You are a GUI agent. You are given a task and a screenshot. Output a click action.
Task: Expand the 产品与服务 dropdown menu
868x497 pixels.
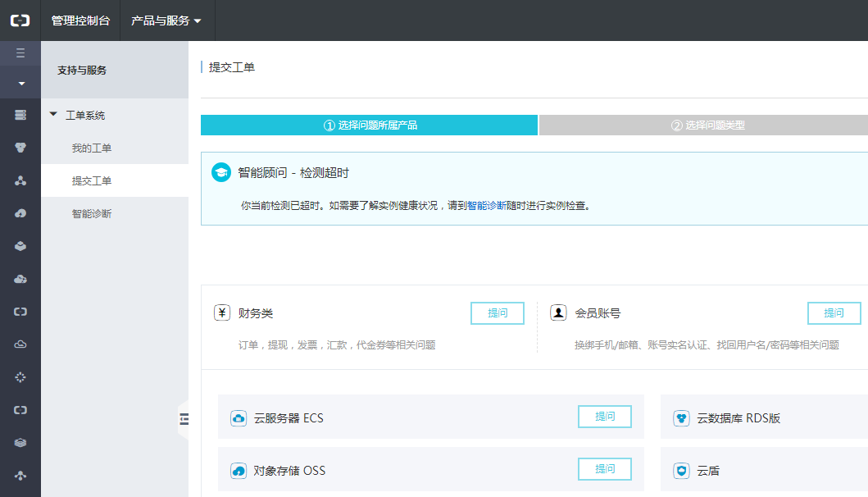pyautogui.click(x=166, y=21)
